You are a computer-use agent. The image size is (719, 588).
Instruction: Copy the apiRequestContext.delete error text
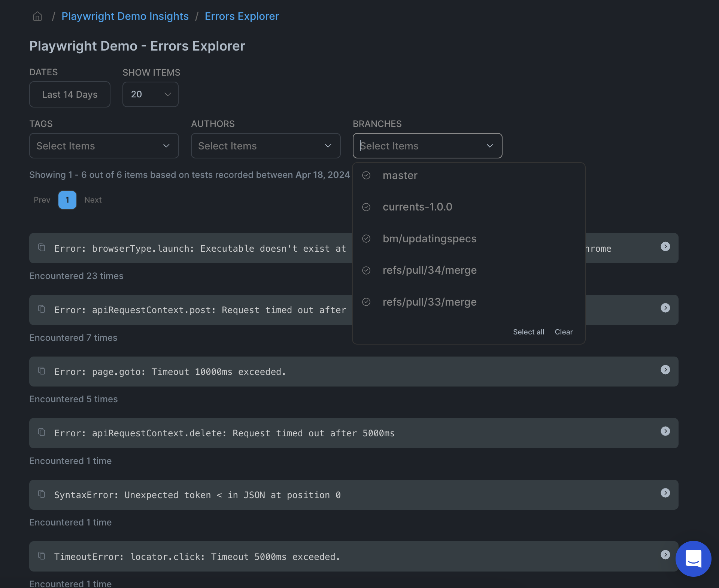[x=41, y=433]
